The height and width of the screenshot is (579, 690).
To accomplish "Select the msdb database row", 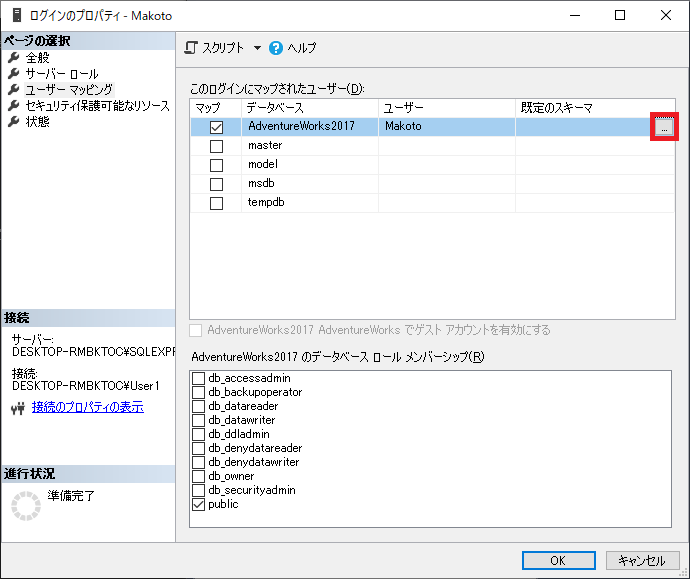I will point(433,183).
